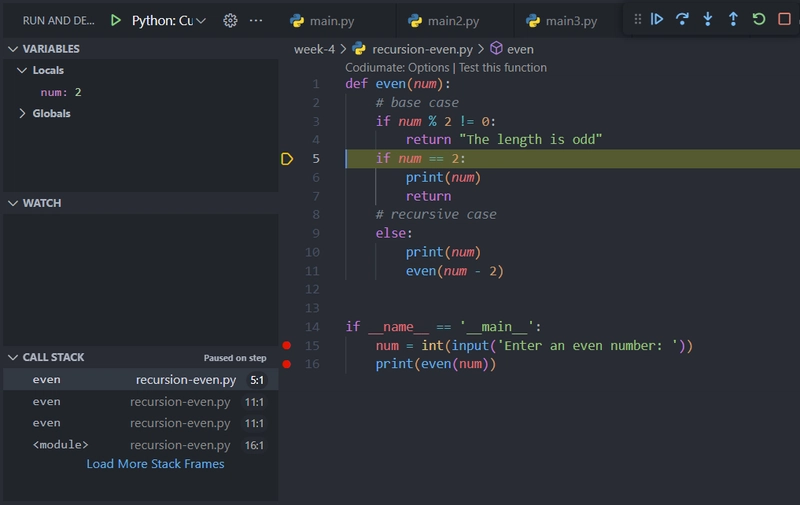
Task: Click the # recursive case comment
Action: click(x=436, y=214)
